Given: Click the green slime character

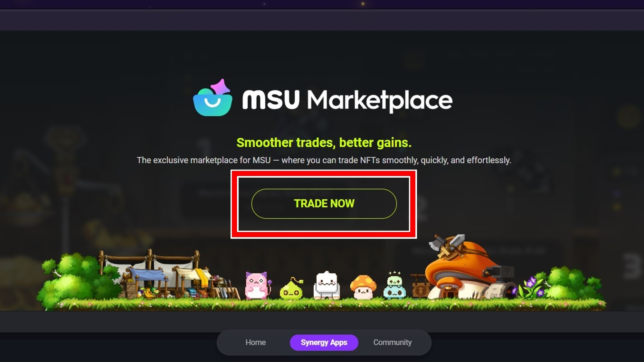Looking at the screenshot, I should [291, 289].
